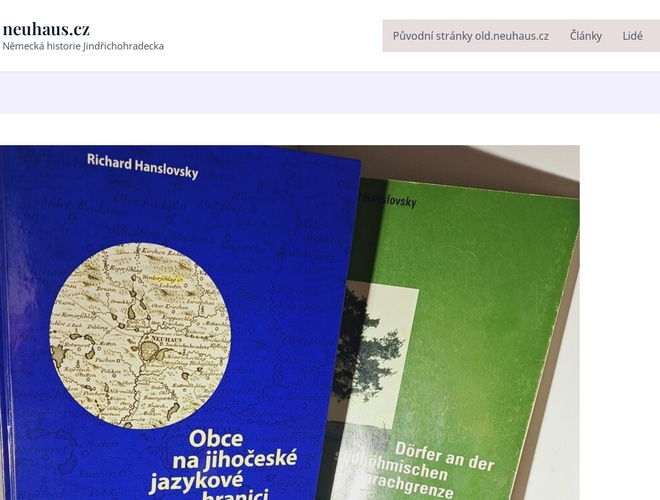Click the lavender banner strip below header
The width and height of the screenshot is (660, 500).
(x=330, y=93)
